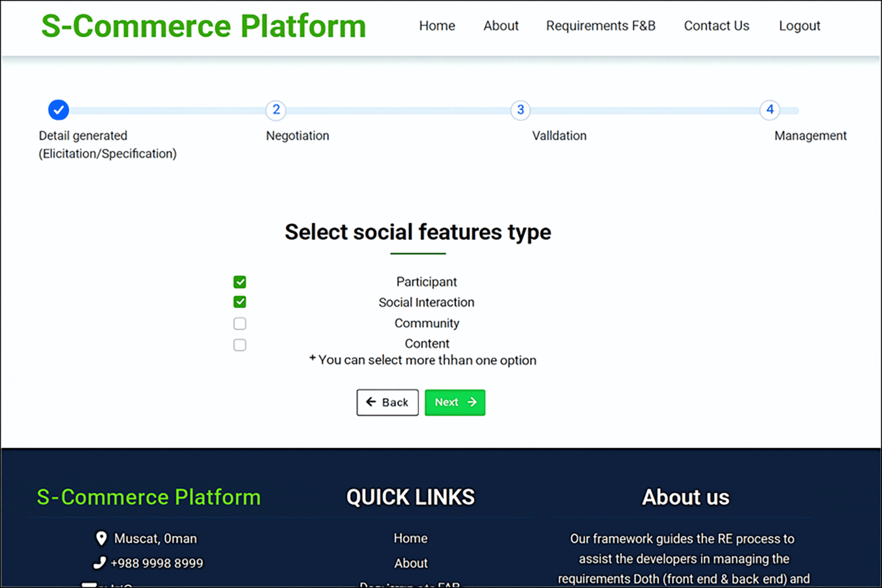The height and width of the screenshot is (588, 882).
Task: Open the About quick link in footer
Action: [411, 563]
